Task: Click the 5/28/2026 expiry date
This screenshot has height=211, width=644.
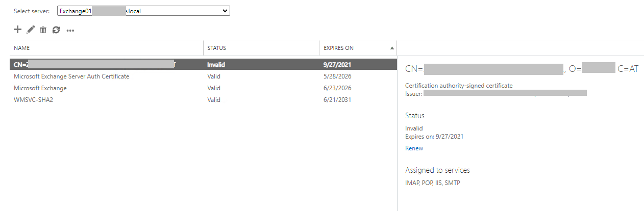Action: click(337, 76)
